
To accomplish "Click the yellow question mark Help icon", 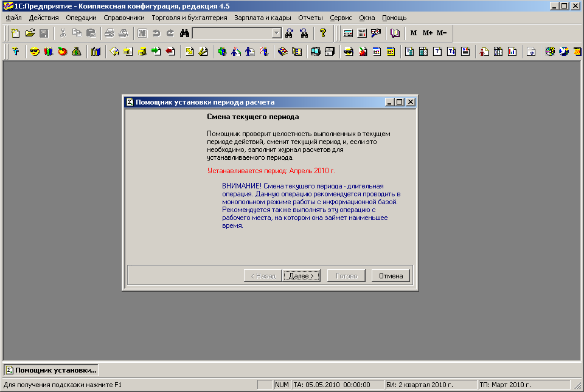I will click(x=323, y=33).
